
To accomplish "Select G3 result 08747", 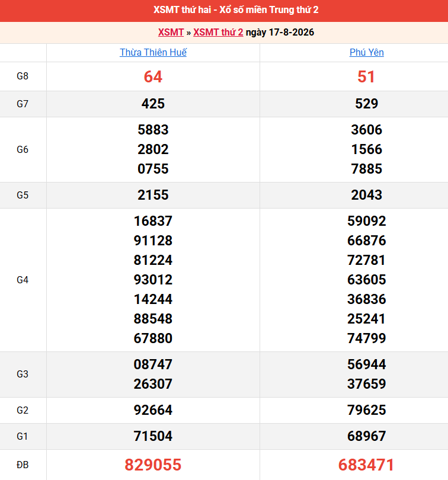I will [x=153, y=364].
